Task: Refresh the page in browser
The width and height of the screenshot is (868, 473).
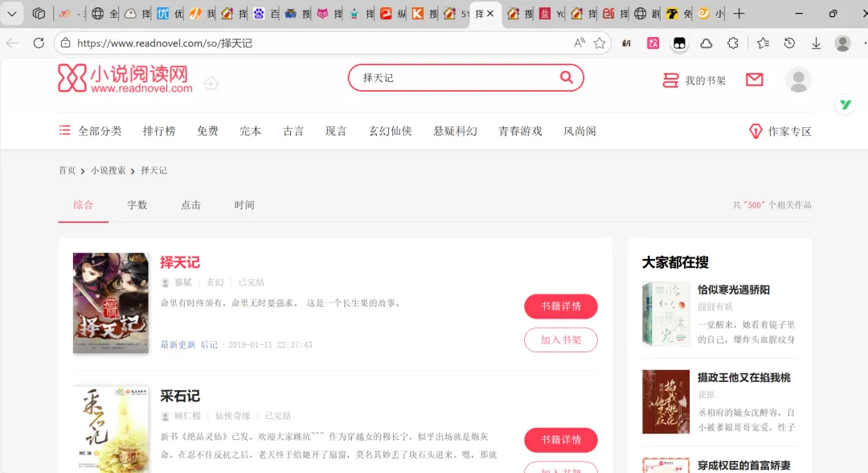Action: tap(39, 43)
